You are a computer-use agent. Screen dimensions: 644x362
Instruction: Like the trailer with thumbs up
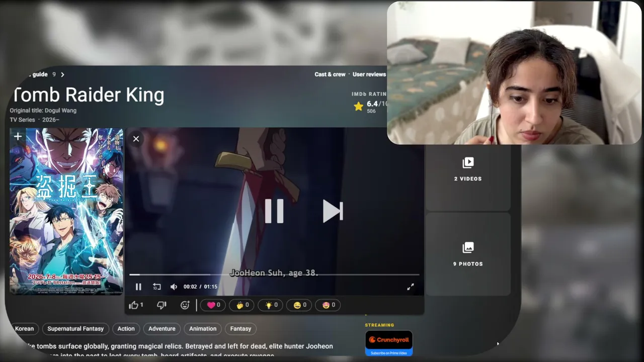click(136, 305)
